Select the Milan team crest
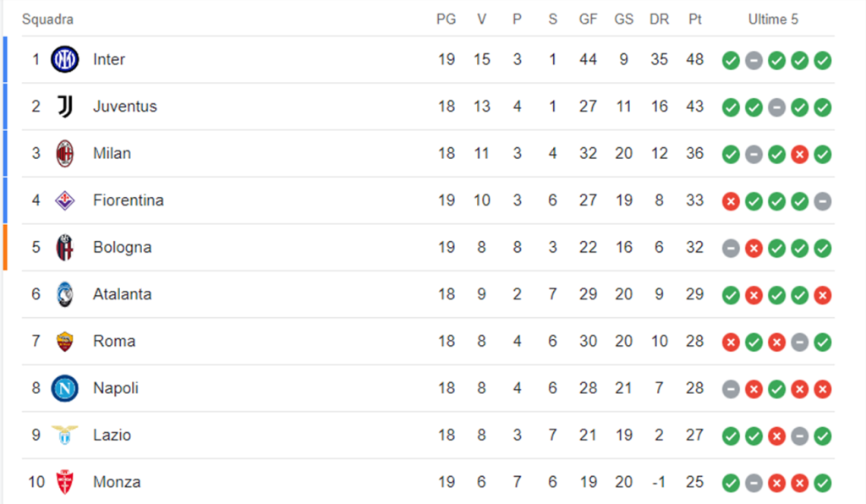Viewport: 866px width, 504px height. click(64, 153)
